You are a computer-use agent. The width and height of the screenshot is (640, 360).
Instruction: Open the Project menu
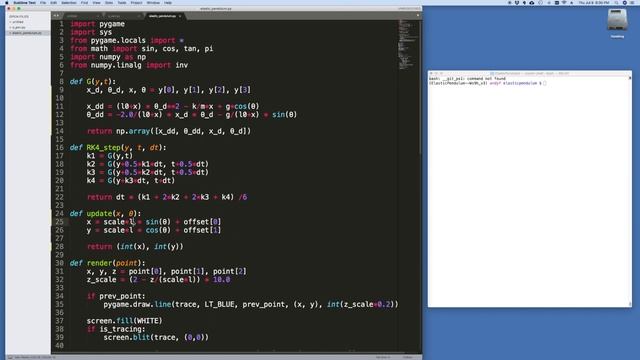136,2
